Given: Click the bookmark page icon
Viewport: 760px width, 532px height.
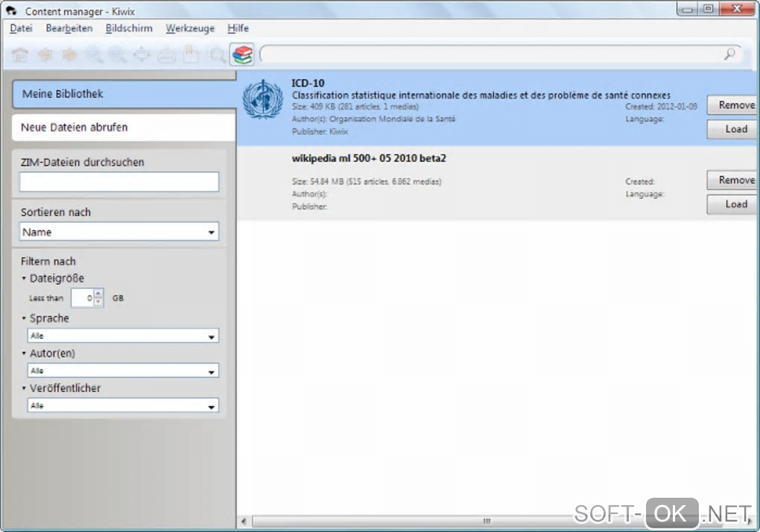Looking at the screenshot, I should click(x=191, y=54).
